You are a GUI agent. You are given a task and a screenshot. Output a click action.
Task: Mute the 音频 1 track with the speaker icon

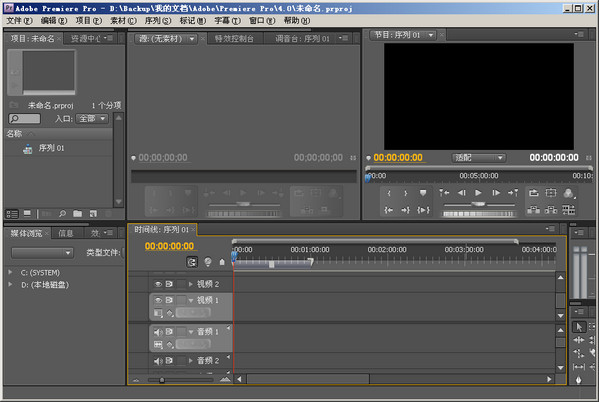click(158, 332)
